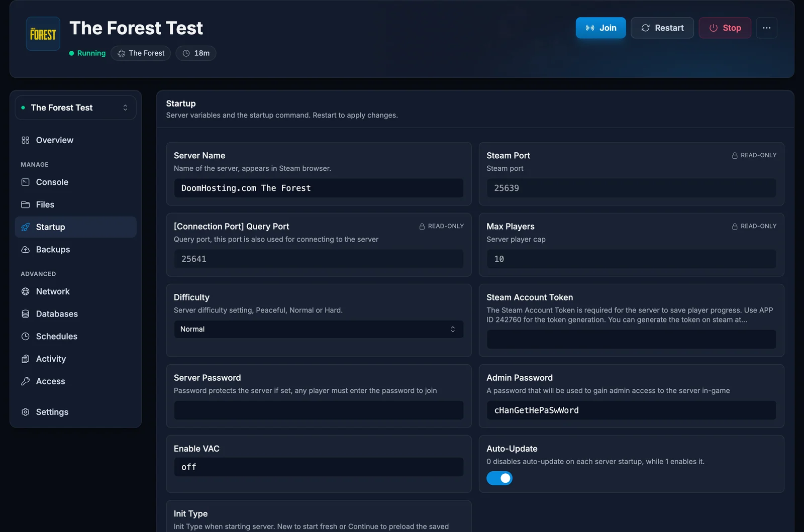The width and height of the screenshot is (804, 532).
Task: Click the Join server button
Action: 600,28
